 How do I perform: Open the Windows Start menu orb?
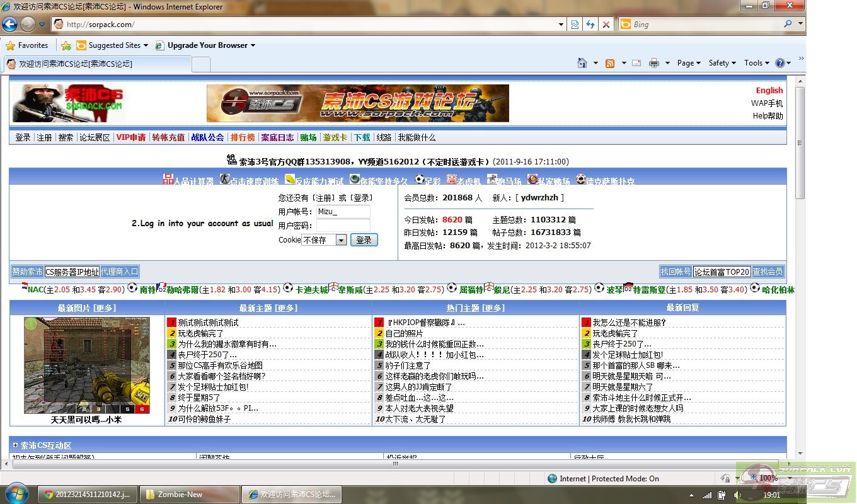[x=16, y=493]
